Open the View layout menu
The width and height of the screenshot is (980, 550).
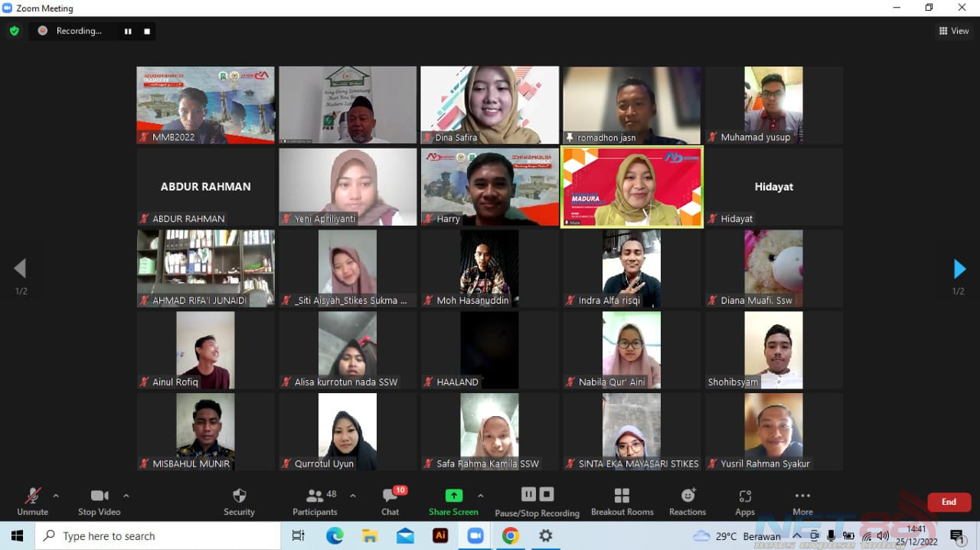click(x=954, y=31)
